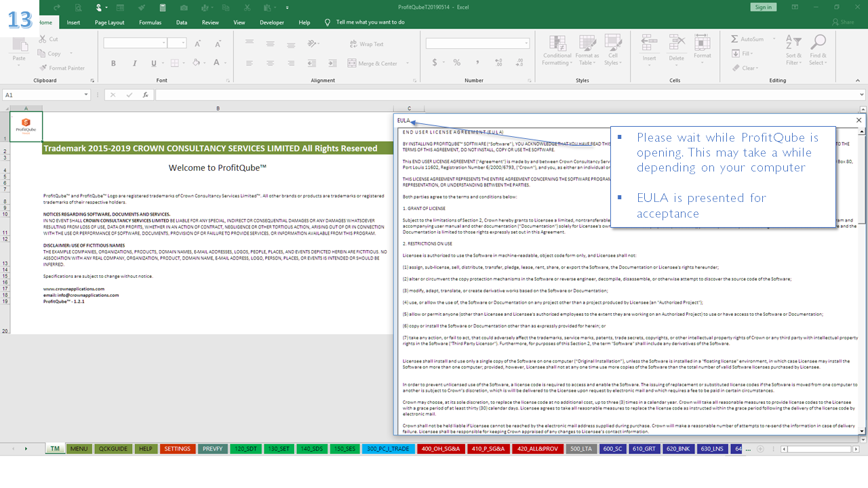Click the Share button
The image size is (868, 488).
tap(843, 22)
